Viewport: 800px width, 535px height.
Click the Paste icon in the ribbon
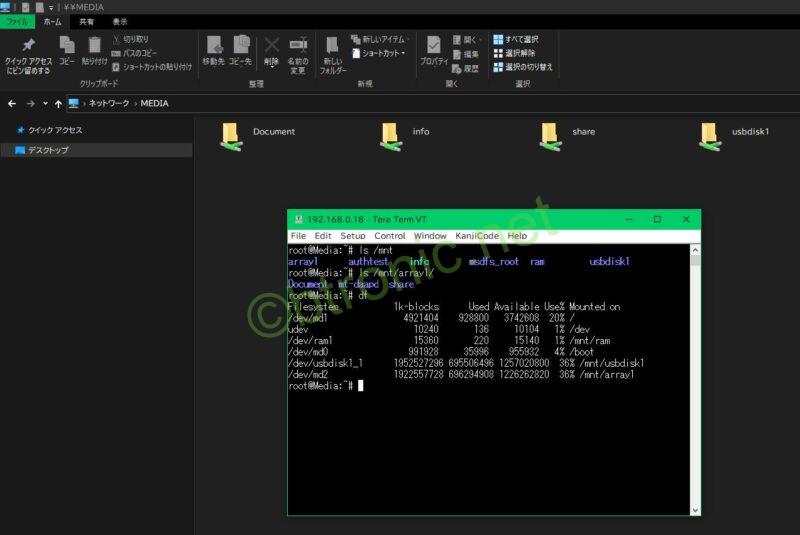[x=94, y=46]
